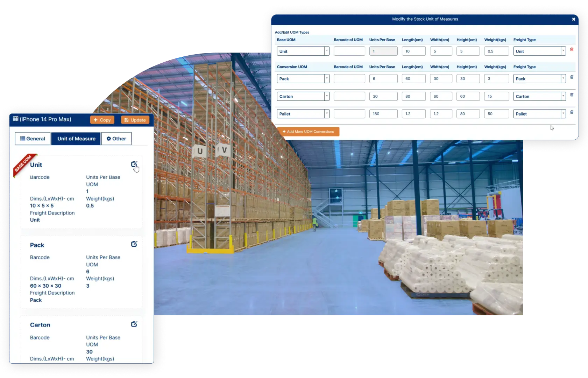Switch to the Other tab

[x=116, y=138]
